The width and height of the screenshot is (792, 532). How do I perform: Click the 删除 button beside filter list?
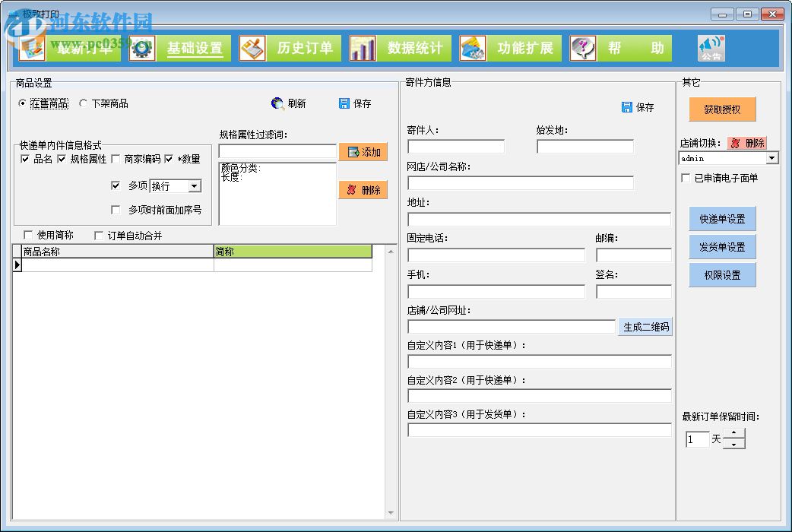(363, 190)
